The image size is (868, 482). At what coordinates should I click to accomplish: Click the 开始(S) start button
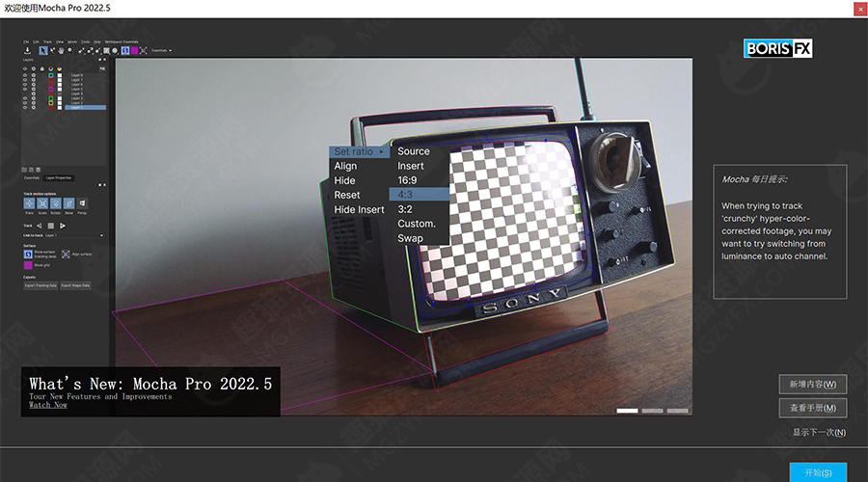tap(818, 472)
